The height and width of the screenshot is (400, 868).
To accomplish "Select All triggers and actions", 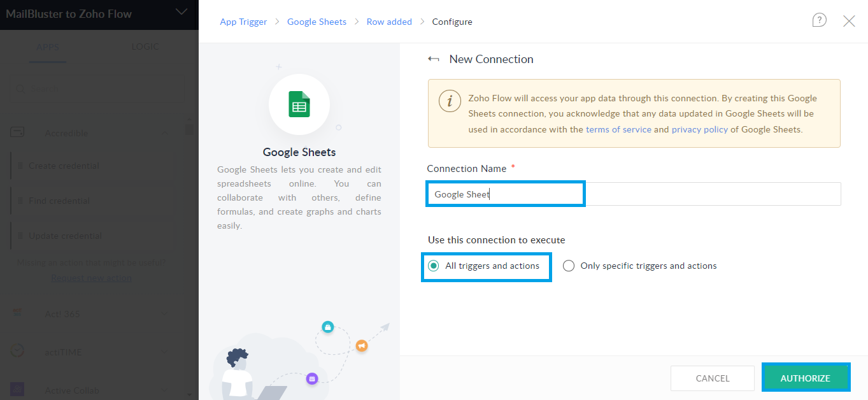I will pyautogui.click(x=434, y=266).
